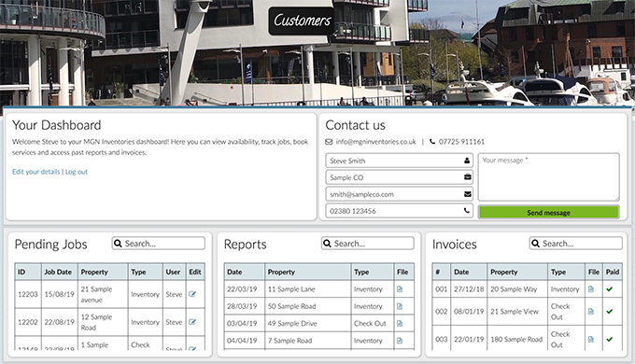This screenshot has height=364, width=635.
Task: Sort Pending Jobs by User header
Action: pos(174,272)
